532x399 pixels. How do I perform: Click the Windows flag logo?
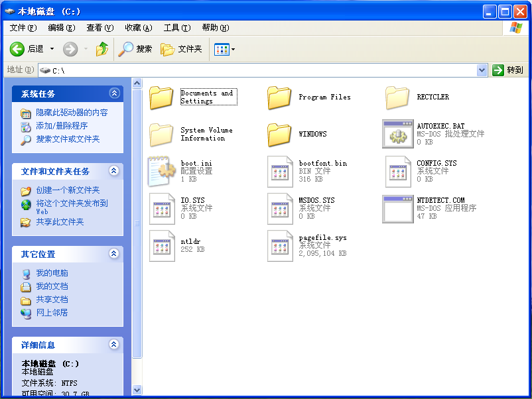515,27
